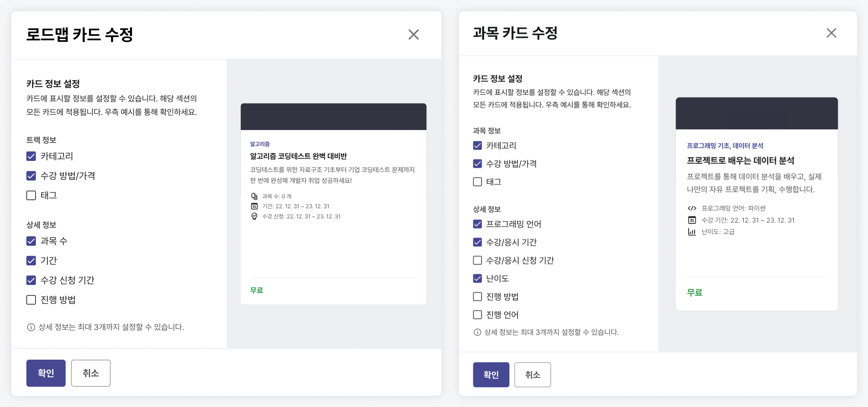This screenshot has width=868, height=407.
Task: Uncheck 프로그래밍 언어 in 상세 정보
Action: [x=477, y=224]
